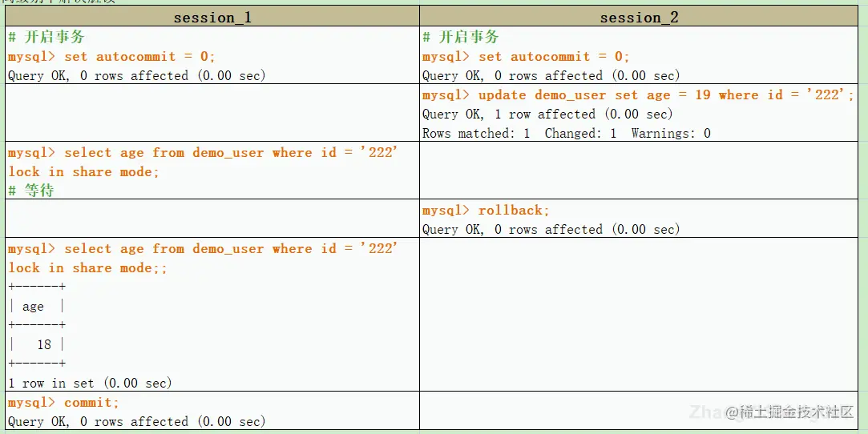Select '# 开启事务' comment in session_1 column
868x434 pixels.
pos(46,37)
